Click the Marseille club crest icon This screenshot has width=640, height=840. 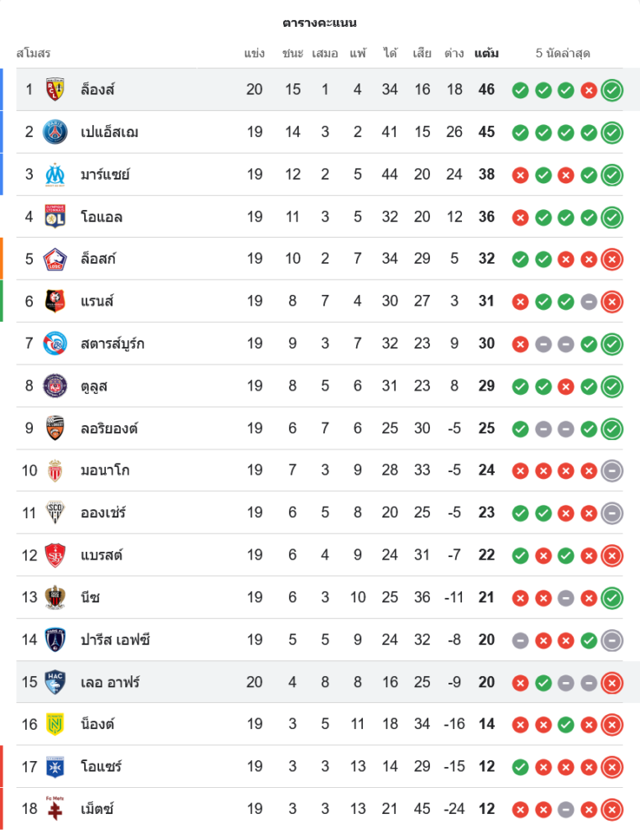click(55, 174)
